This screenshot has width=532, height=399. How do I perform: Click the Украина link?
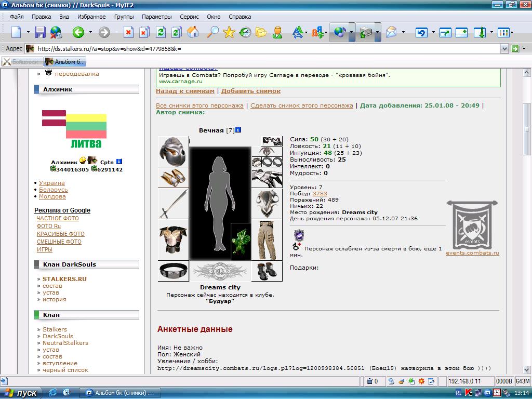click(x=51, y=183)
